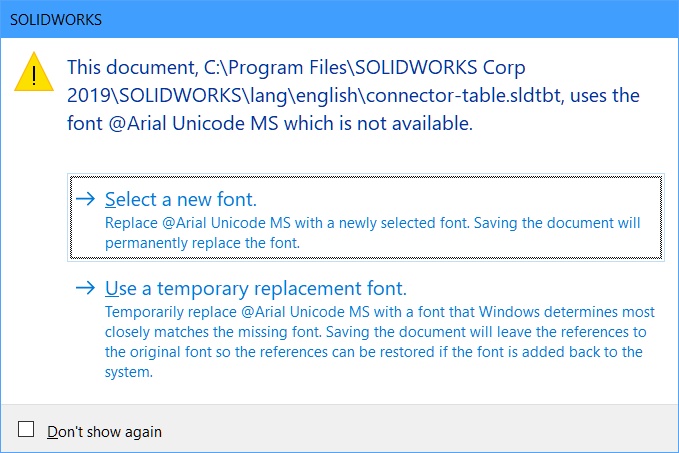Click the Don't show again label text
679x453 pixels.
pos(104,431)
